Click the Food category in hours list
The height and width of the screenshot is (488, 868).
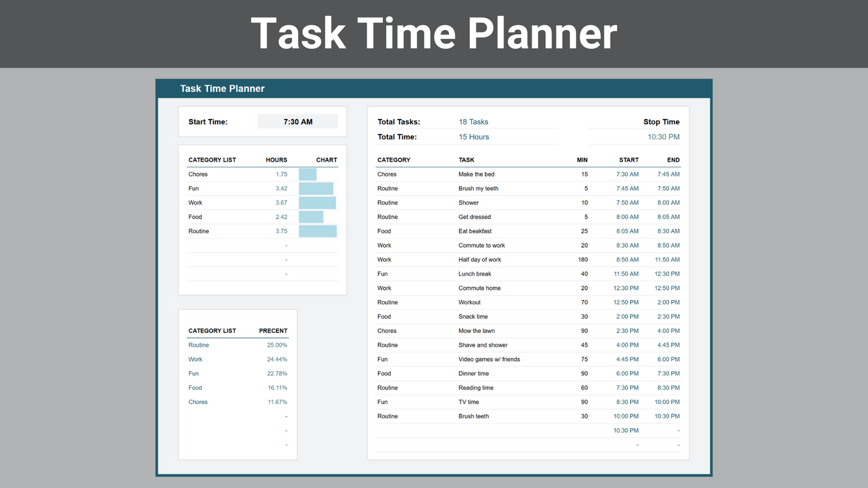pos(195,217)
